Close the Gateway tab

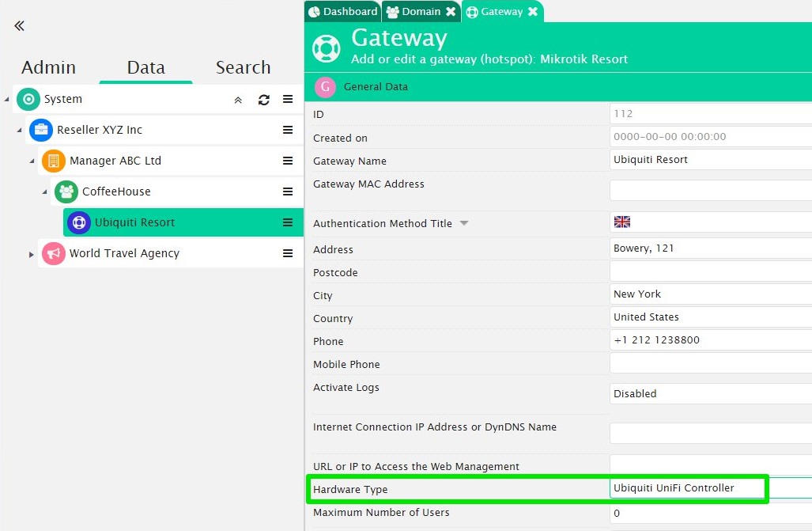(x=533, y=12)
